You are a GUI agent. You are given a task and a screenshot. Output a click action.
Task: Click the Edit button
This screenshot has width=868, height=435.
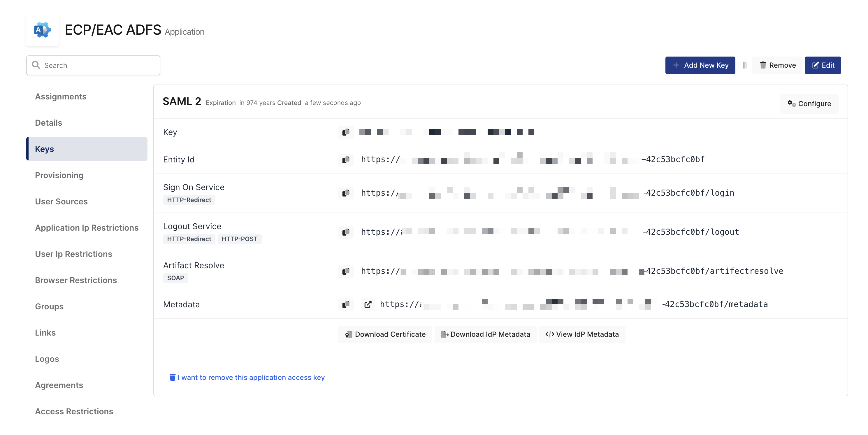(823, 65)
